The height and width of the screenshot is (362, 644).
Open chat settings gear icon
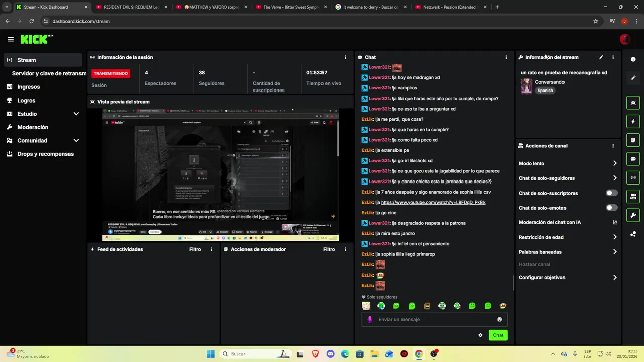pos(480,335)
